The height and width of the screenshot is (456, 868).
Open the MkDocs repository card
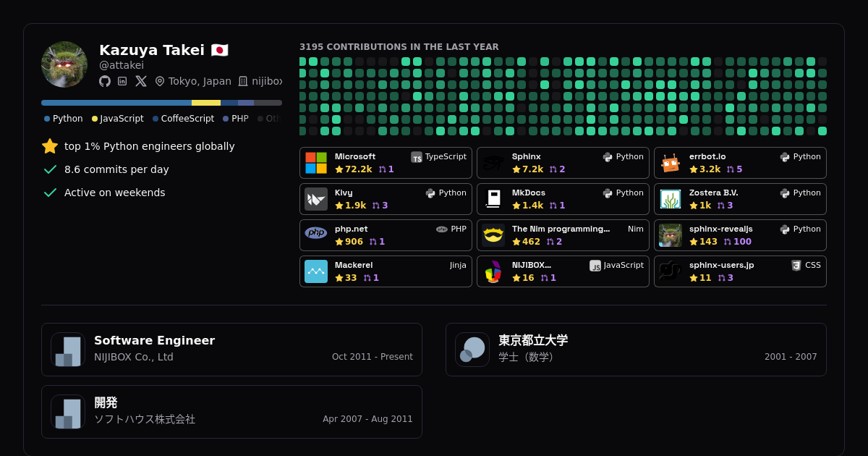click(563, 199)
